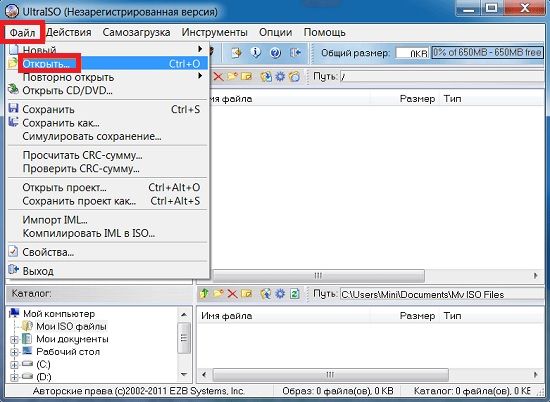Select Просчитать CRC-сумму...

click(108, 155)
